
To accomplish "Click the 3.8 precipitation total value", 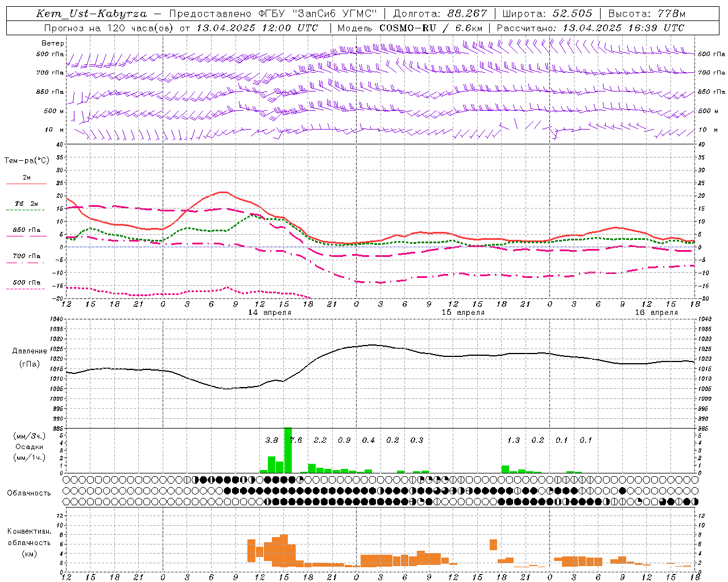I will click(x=272, y=440).
